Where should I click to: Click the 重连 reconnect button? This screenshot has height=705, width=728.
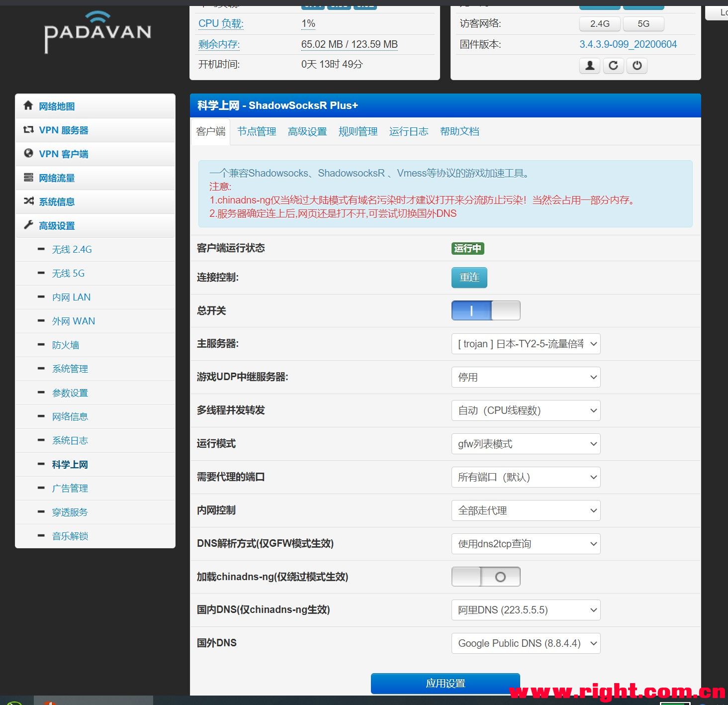(469, 278)
